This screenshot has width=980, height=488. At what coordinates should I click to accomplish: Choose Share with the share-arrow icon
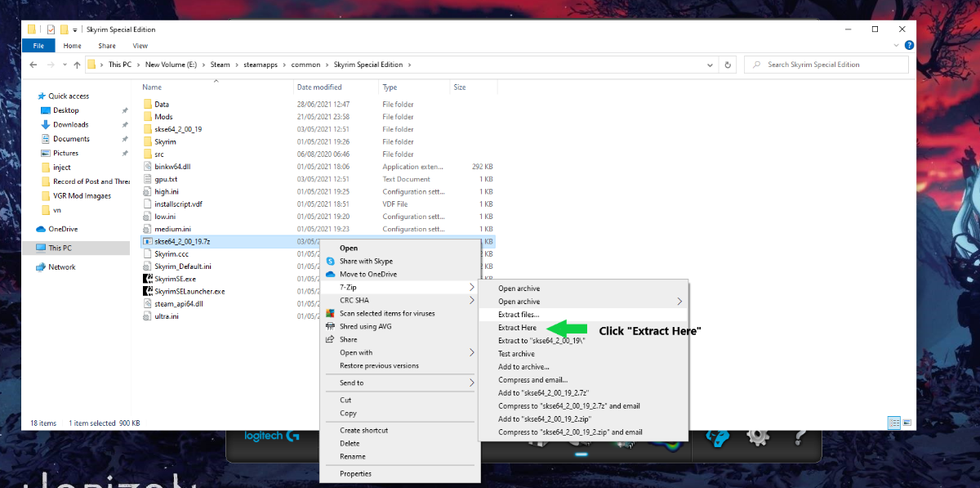349,339
